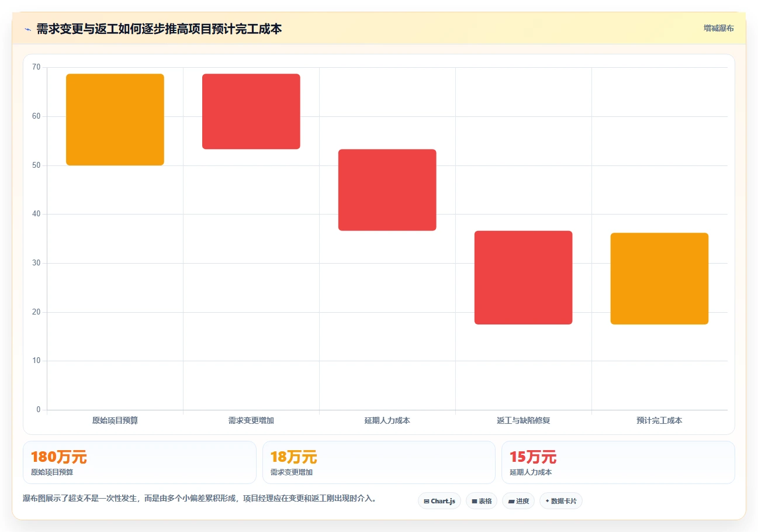The height and width of the screenshot is (532, 758).
Task: Select the 15万元 延期人力成本 card
Action: pos(618,462)
